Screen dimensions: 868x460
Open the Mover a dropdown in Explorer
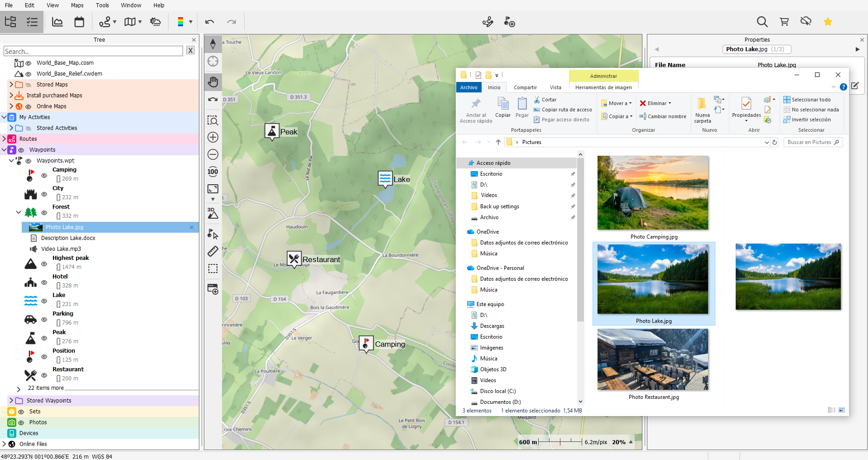(617, 103)
